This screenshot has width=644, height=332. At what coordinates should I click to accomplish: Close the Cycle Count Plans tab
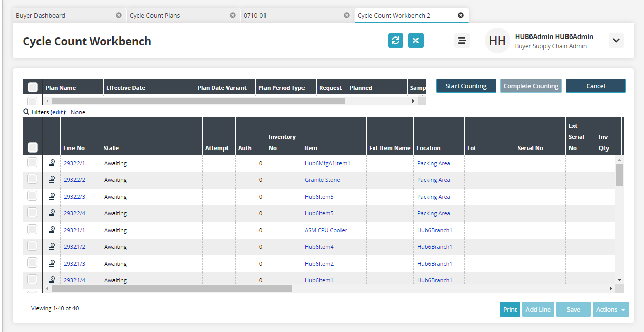pos(233,15)
